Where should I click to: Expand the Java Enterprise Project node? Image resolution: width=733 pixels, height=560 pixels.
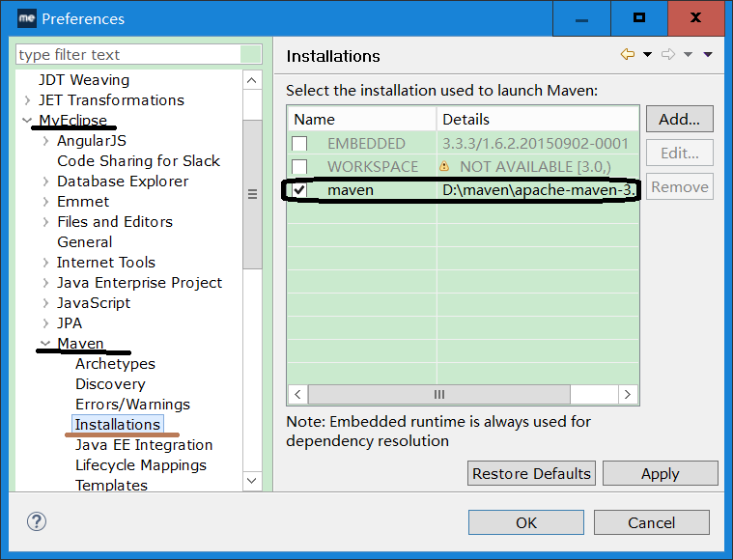(x=45, y=283)
